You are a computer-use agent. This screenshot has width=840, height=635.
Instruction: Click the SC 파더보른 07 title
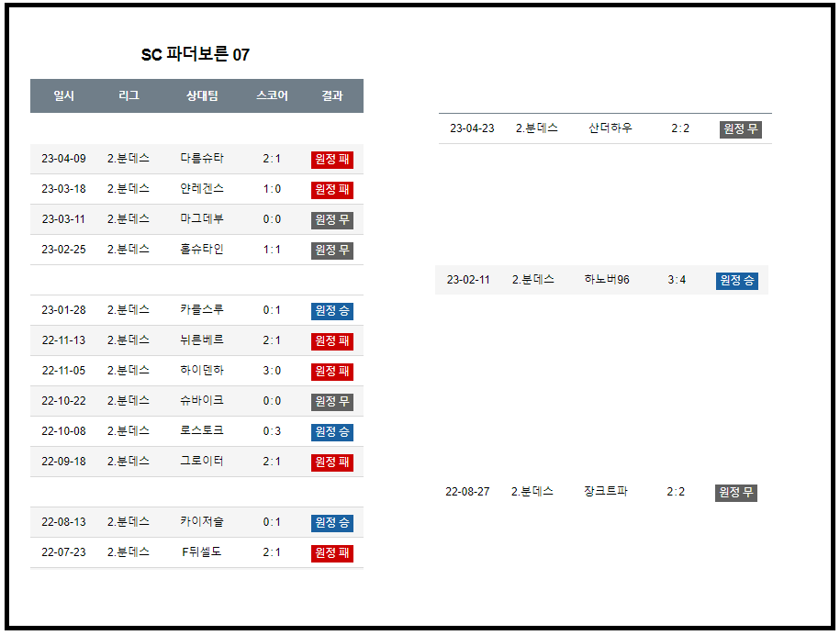[196, 55]
